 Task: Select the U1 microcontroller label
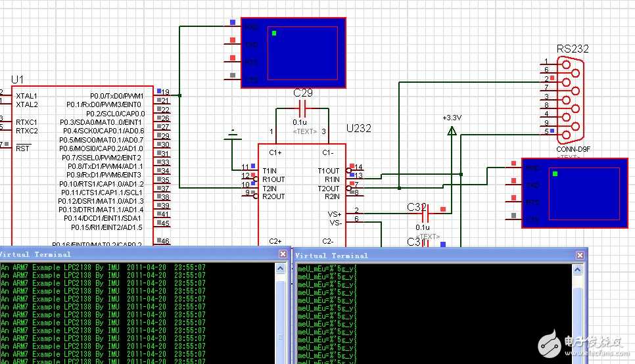17,80
